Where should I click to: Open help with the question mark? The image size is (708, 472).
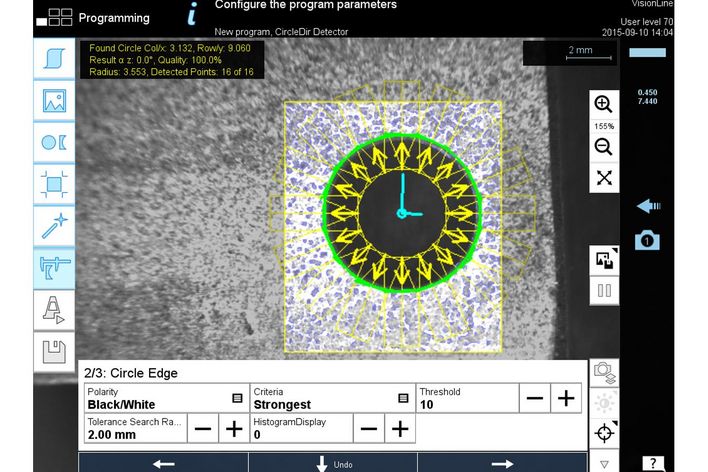(652, 463)
